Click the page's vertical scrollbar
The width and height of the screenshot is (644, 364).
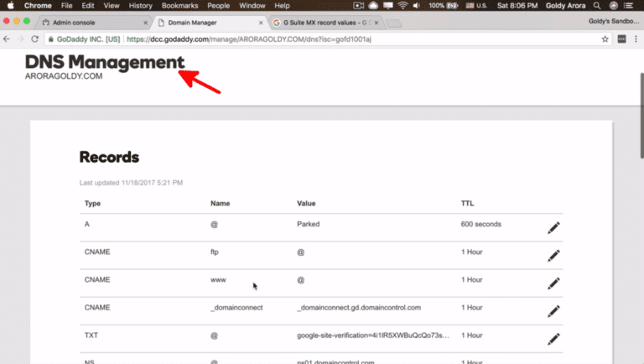(x=641, y=116)
